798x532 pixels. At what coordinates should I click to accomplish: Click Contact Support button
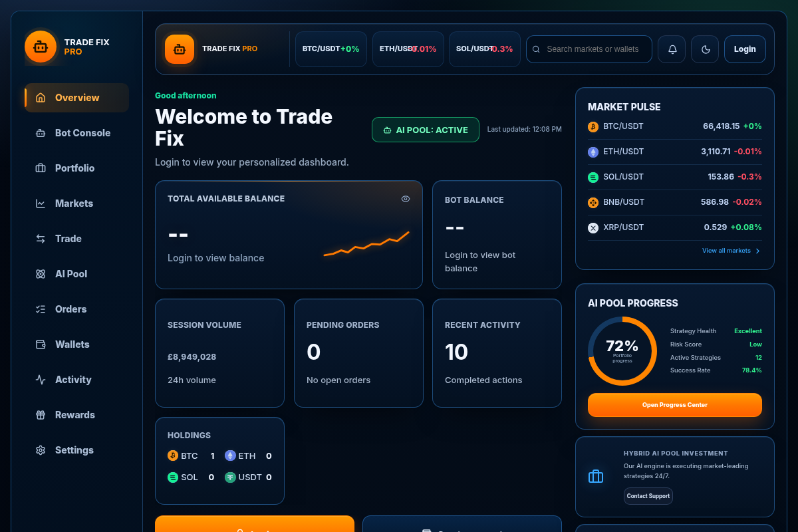pos(648,496)
